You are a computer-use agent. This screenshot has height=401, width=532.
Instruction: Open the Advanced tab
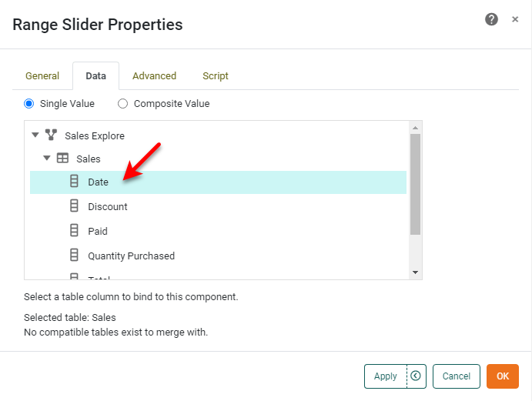[154, 76]
